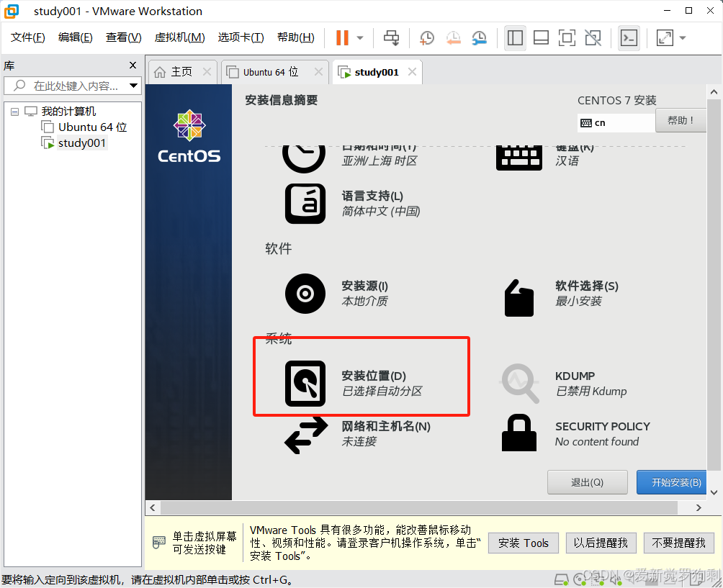Click the 最小安装 status text
723x588 pixels.
[578, 302]
